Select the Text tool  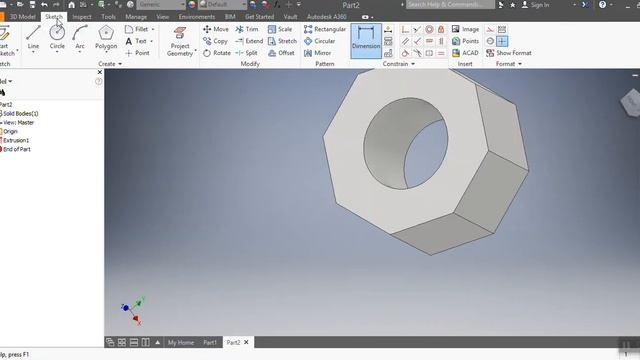pyautogui.click(x=136, y=41)
